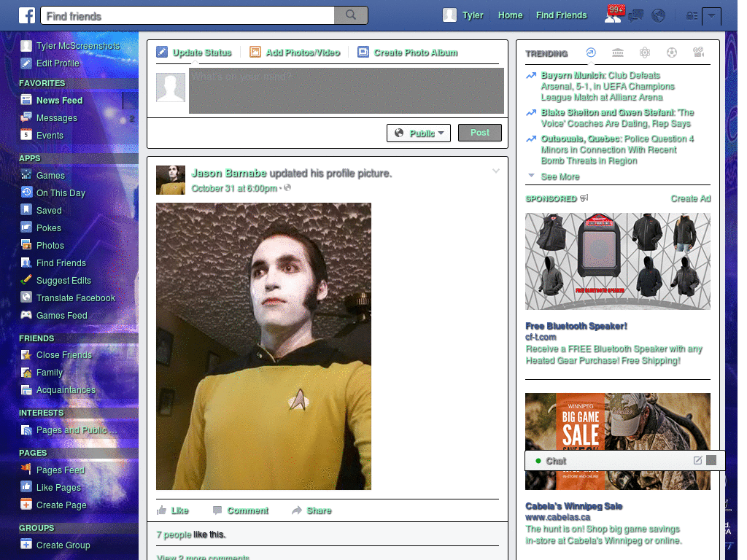Image resolution: width=747 pixels, height=560 pixels.
Task: Click the chat options square icon
Action: click(x=711, y=460)
